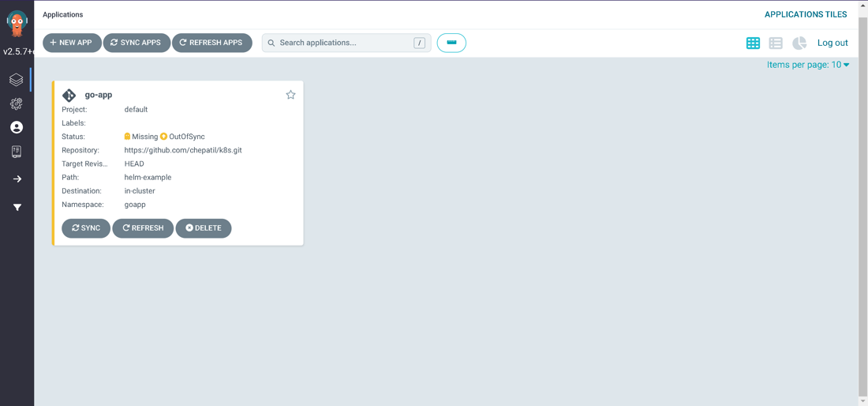Click the Argo CD octopus logo

coord(17,24)
